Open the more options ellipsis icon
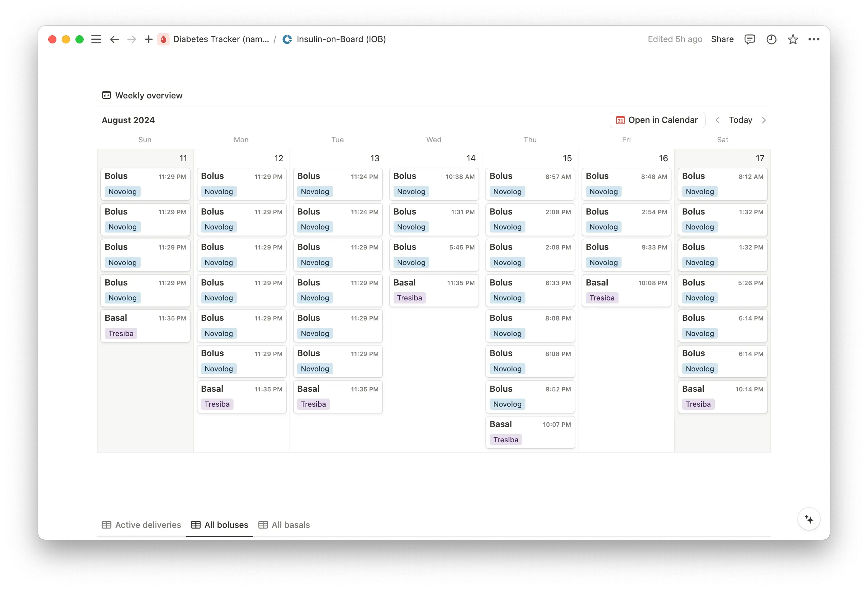This screenshot has width=868, height=590. (x=814, y=39)
